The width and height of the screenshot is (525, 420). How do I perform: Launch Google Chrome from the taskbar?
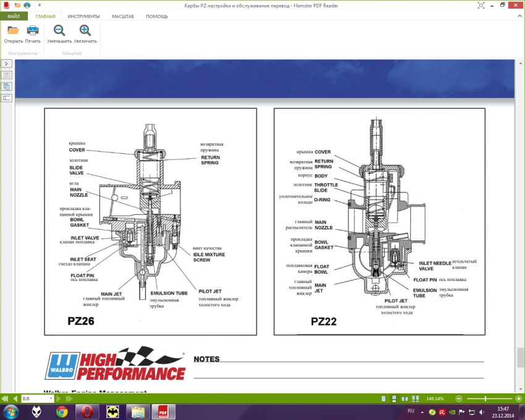[x=62, y=411]
